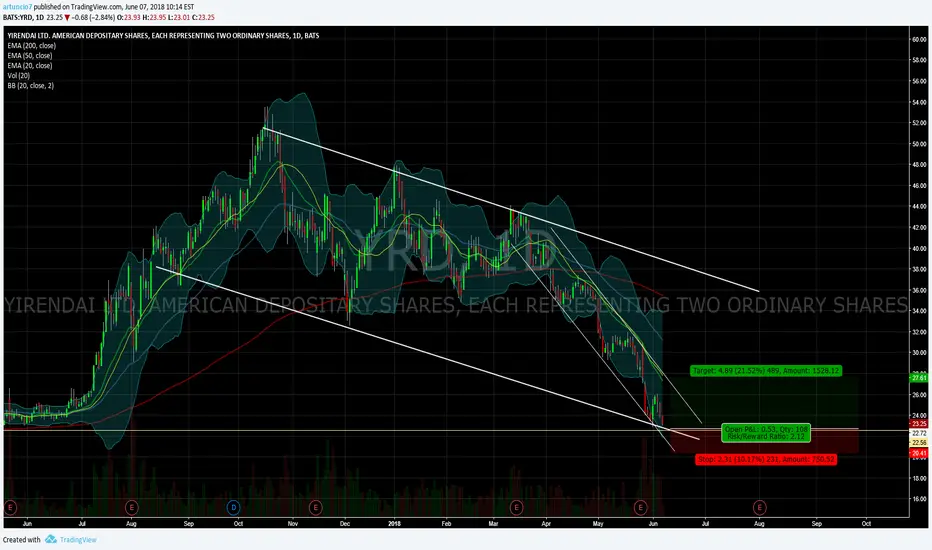This screenshot has width=932, height=550.
Task: Open the earnings E marker just before June 2018
Action: pyautogui.click(x=640, y=507)
